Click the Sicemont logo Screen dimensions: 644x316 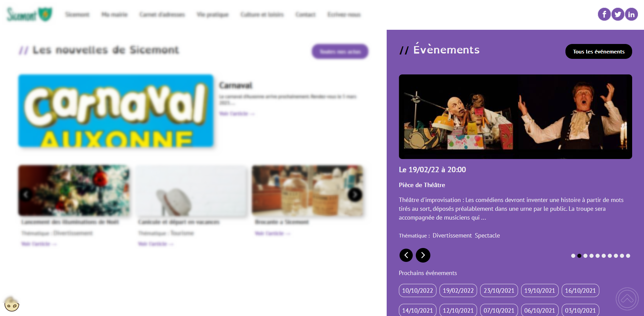(29, 14)
